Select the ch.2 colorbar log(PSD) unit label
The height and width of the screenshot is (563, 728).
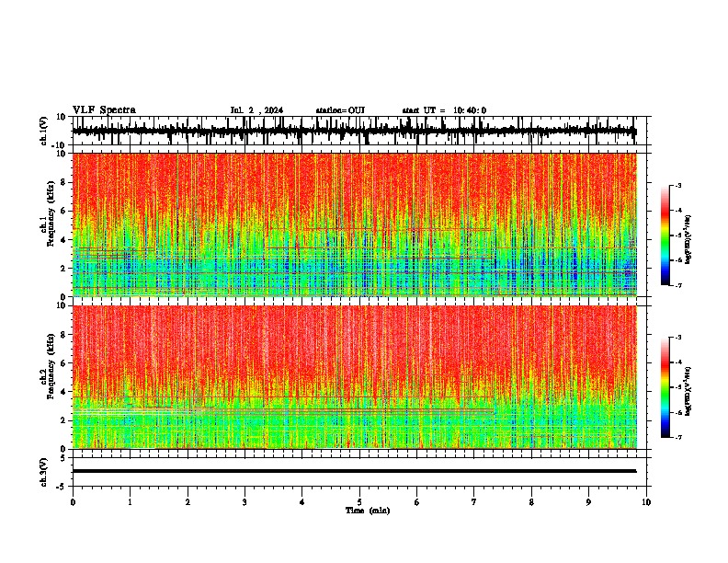[x=688, y=391]
